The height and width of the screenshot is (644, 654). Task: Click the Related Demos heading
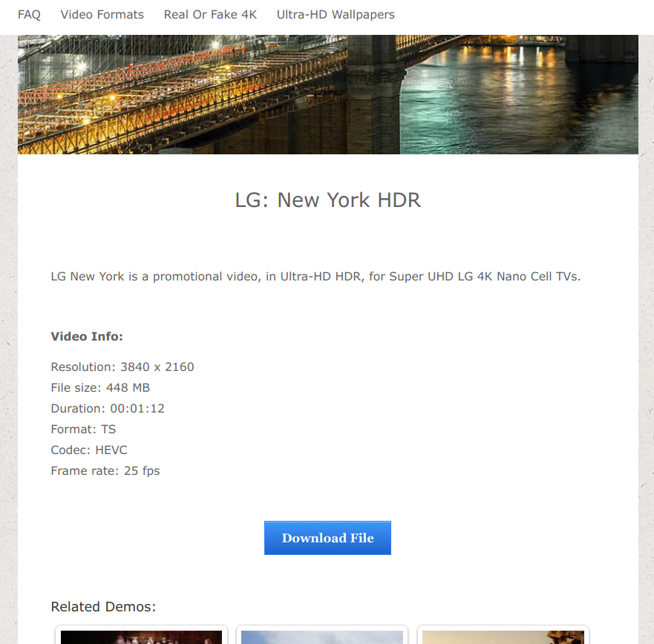(103, 607)
